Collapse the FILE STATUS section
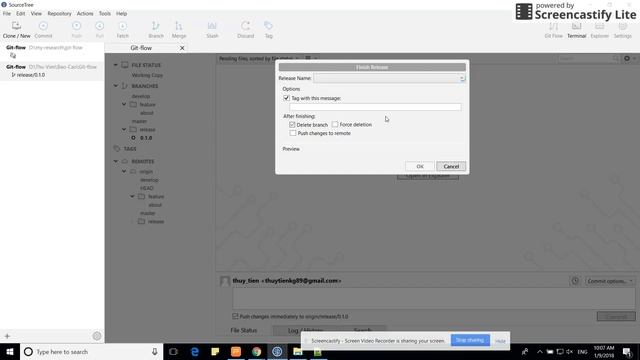This screenshot has width=640, height=360. click(116, 65)
